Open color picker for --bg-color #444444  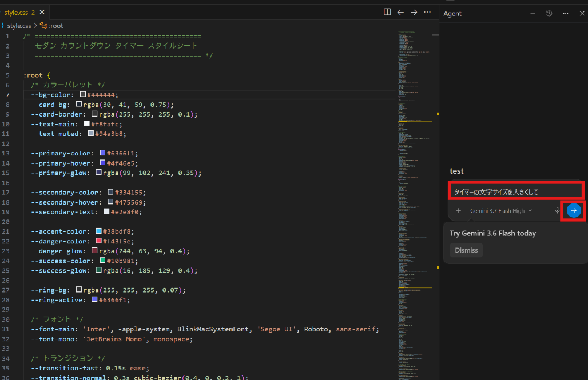(x=83, y=94)
